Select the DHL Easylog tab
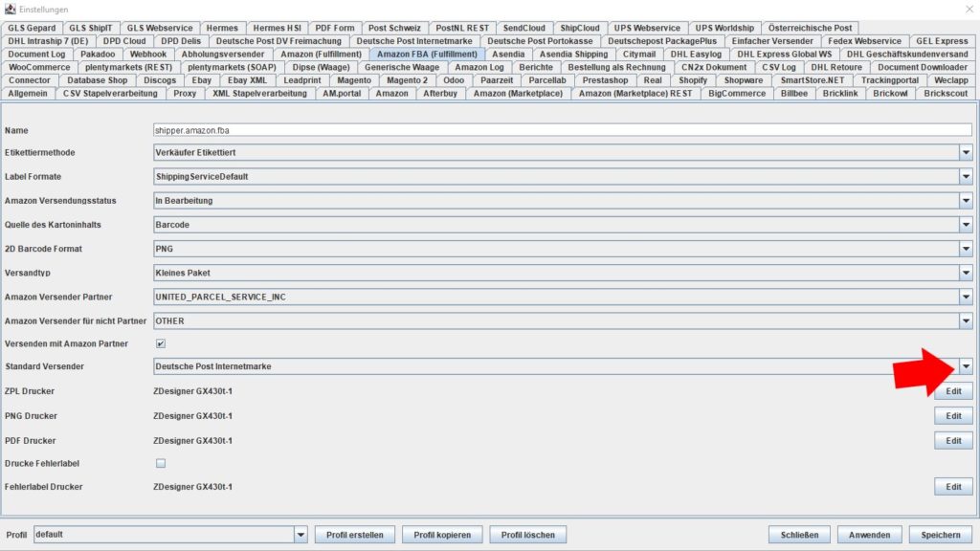The image size is (980, 551). (696, 55)
